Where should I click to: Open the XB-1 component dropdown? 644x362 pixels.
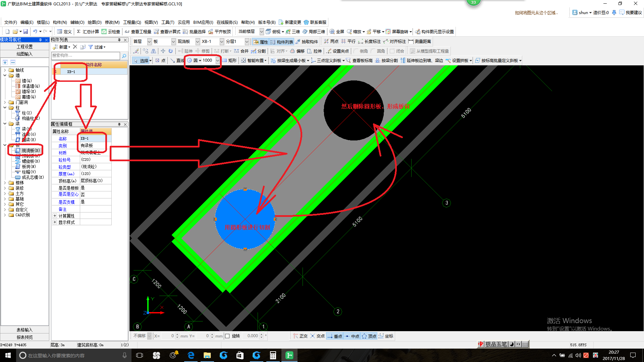tap(222, 42)
